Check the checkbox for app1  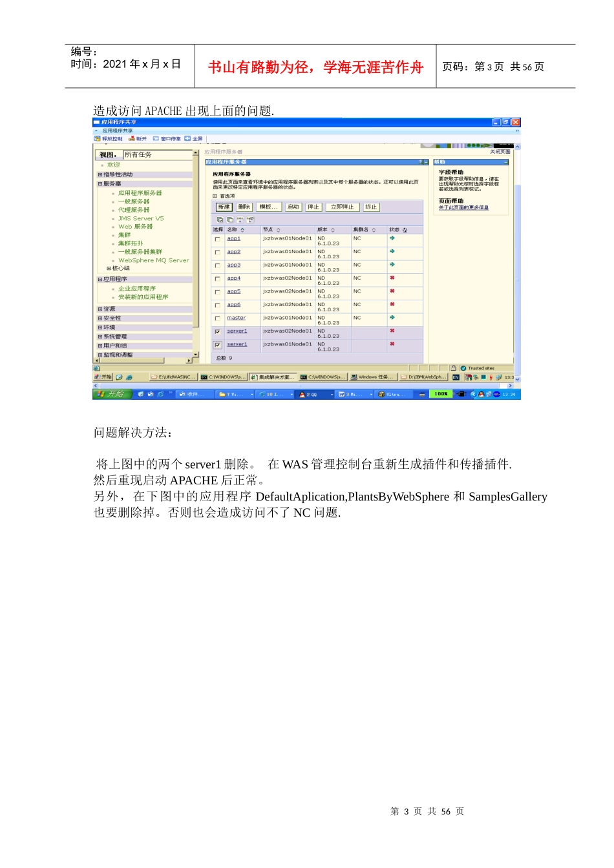(x=217, y=239)
